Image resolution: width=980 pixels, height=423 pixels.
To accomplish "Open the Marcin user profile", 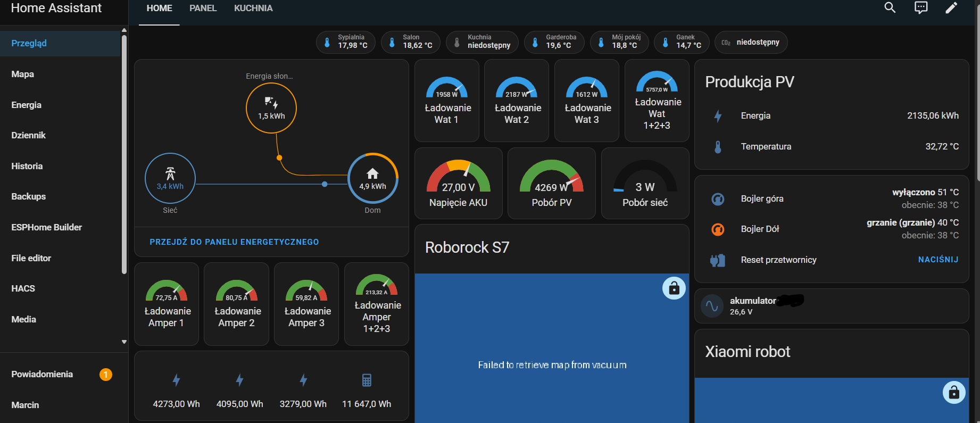I will (64, 405).
